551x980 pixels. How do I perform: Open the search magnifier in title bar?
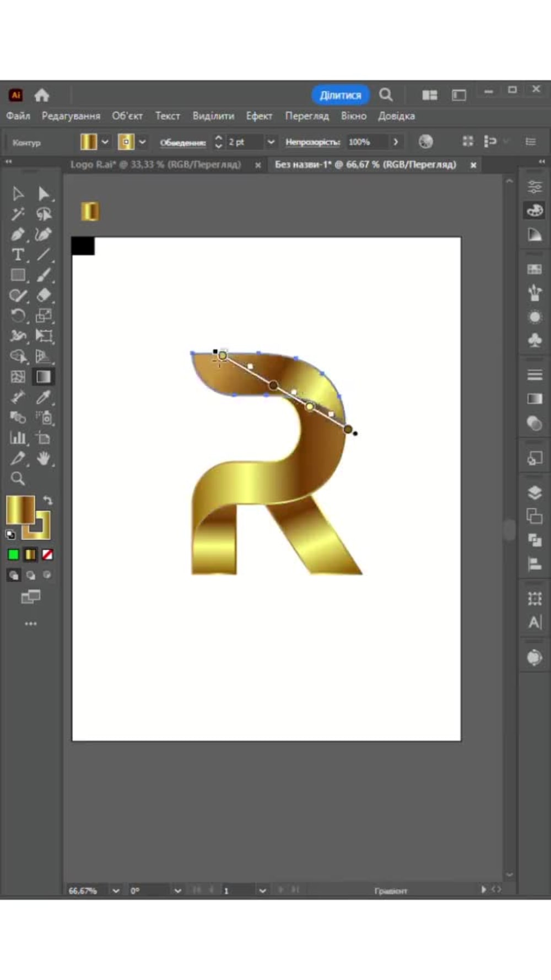[x=386, y=95]
